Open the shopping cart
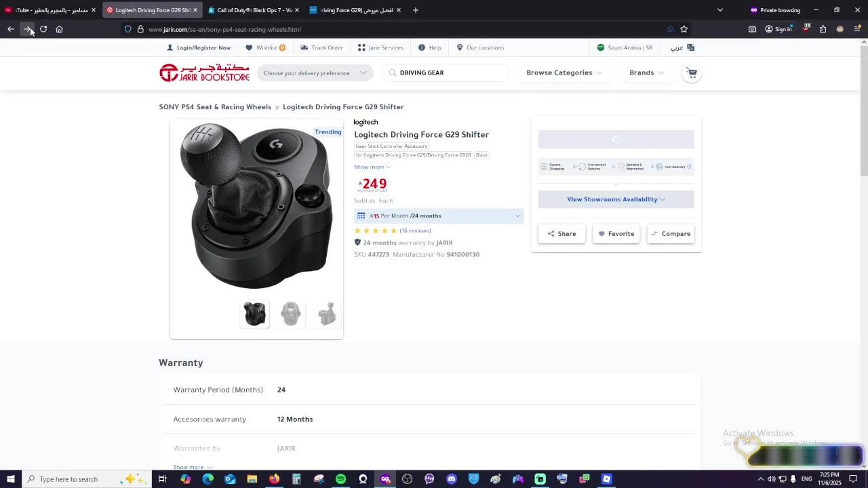Image resolution: width=868 pixels, height=488 pixels. [x=692, y=73]
